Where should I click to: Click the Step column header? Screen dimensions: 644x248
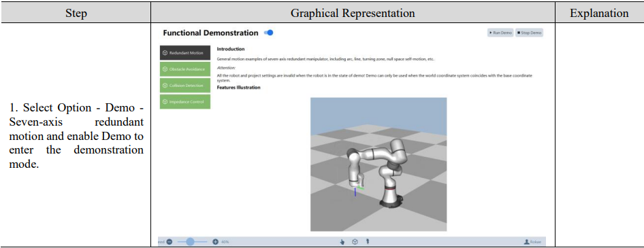click(x=76, y=13)
